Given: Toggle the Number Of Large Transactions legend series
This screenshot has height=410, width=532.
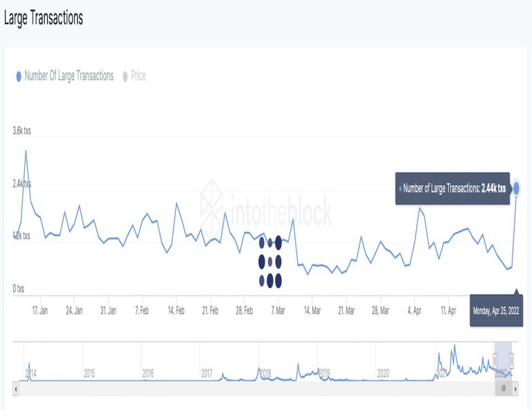Looking at the screenshot, I should pyautogui.click(x=69, y=76).
